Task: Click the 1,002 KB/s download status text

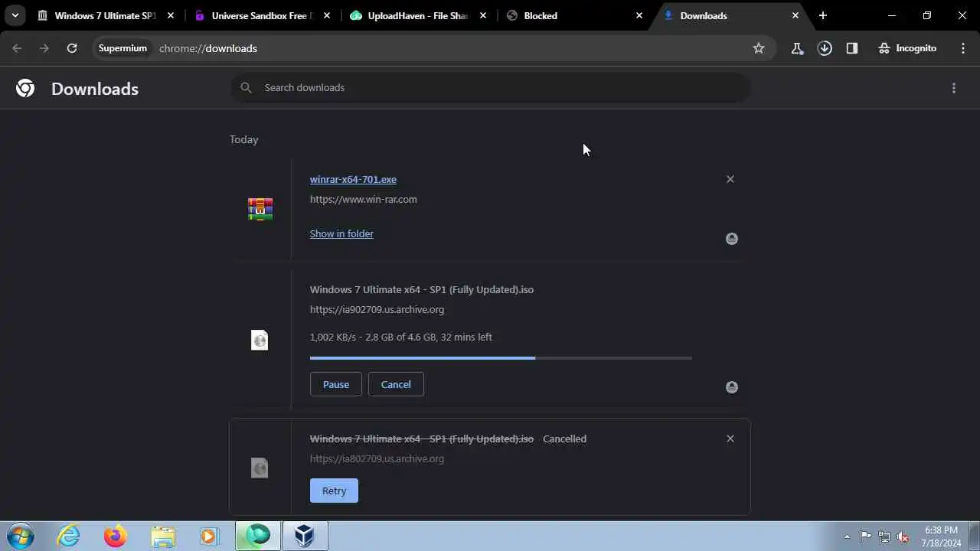Action: pyautogui.click(x=401, y=337)
